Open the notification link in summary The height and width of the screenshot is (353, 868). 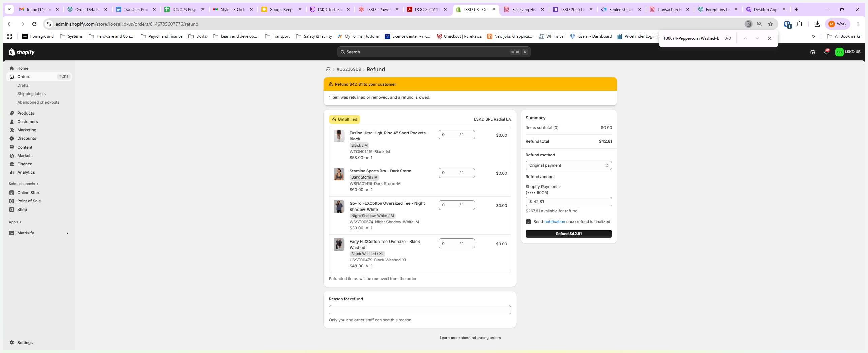(x=554, y=222)
